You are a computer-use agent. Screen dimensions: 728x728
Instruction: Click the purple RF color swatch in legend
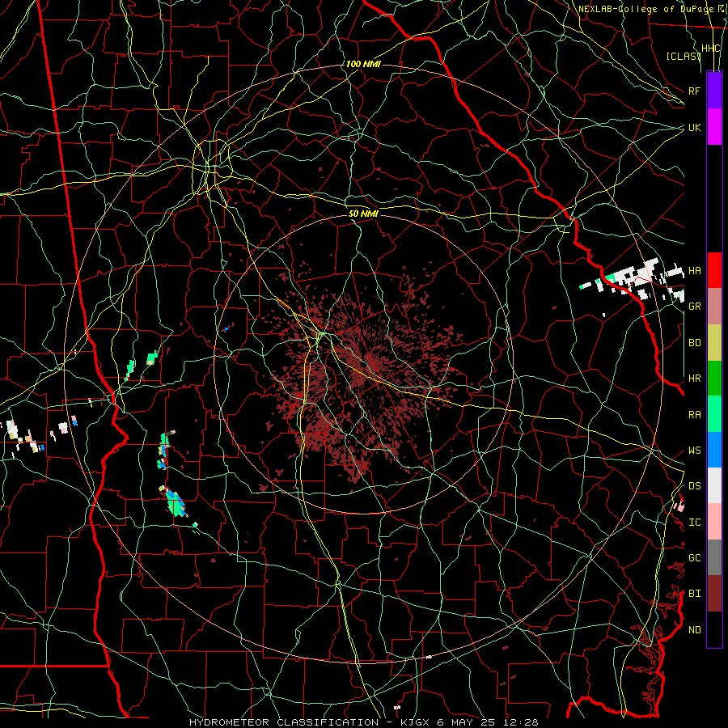click(714, 91)
